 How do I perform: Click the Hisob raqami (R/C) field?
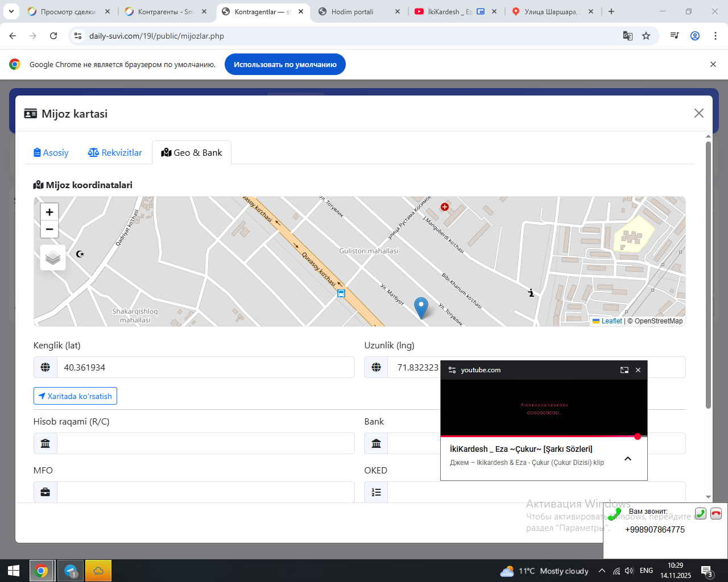pyautogui.click(x=205, y=443)
